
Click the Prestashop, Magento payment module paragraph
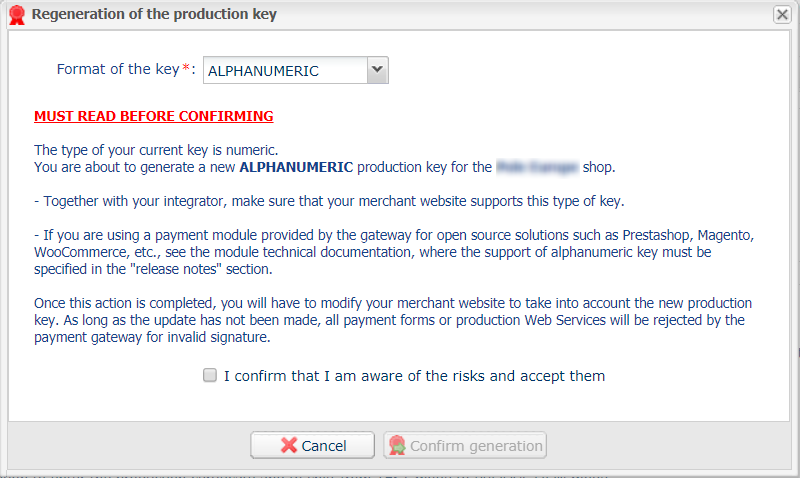click(394, 252)
